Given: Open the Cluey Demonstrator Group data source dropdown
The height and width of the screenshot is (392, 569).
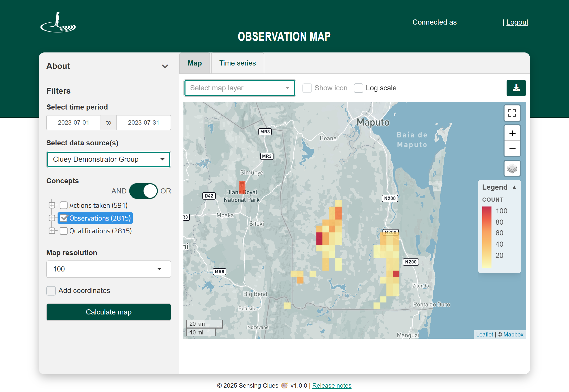Looking at the screenshot, I should (x=109, y=159).
